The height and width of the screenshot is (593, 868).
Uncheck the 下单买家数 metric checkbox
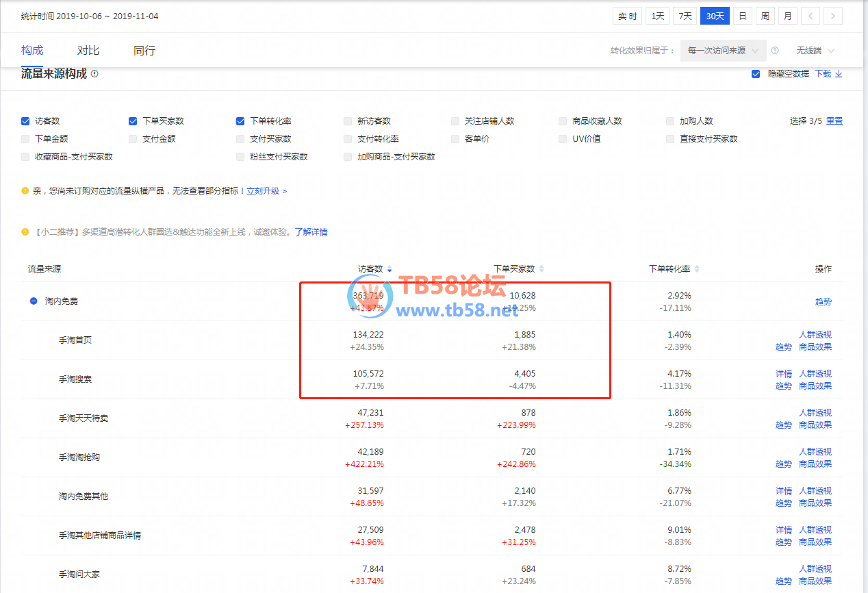click(x=133, y=121)
